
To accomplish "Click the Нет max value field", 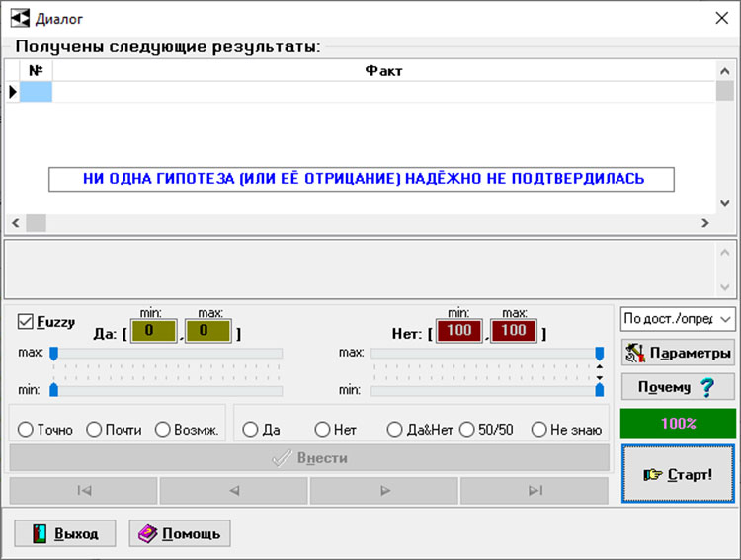I will click(x=513, y=331).
